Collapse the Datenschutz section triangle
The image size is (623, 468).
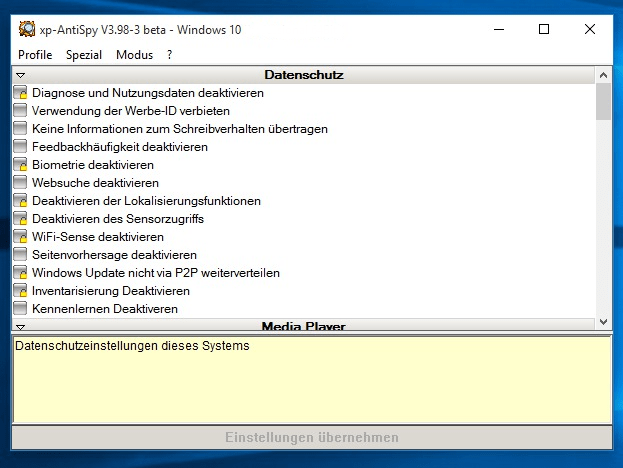click(21, 75)
